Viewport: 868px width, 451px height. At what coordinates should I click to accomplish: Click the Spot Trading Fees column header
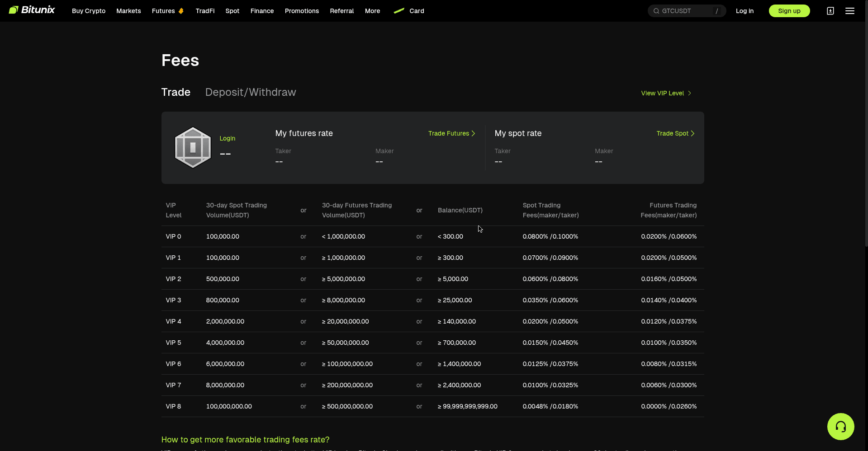(551, 210)
